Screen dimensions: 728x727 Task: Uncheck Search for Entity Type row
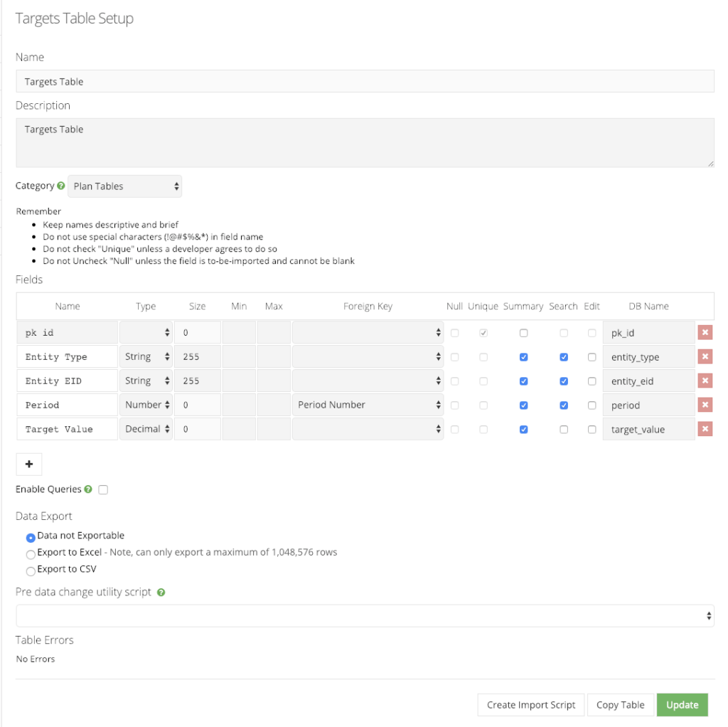coord(564,357)
